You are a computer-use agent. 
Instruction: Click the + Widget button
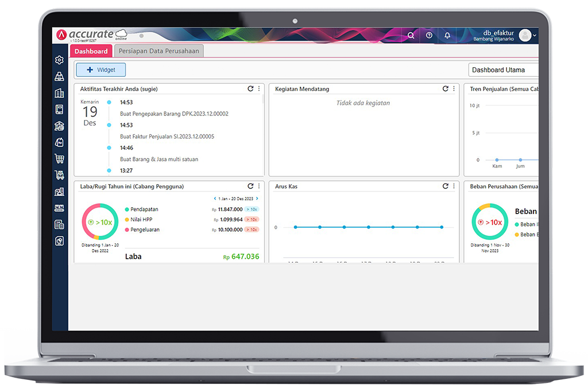pyautogui.click(x=100, y=69)
